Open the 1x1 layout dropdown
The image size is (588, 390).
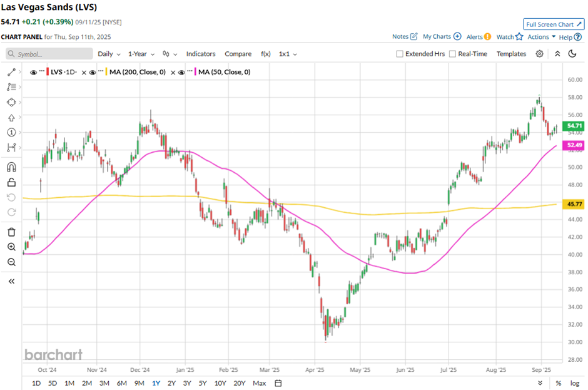point(288,54)
